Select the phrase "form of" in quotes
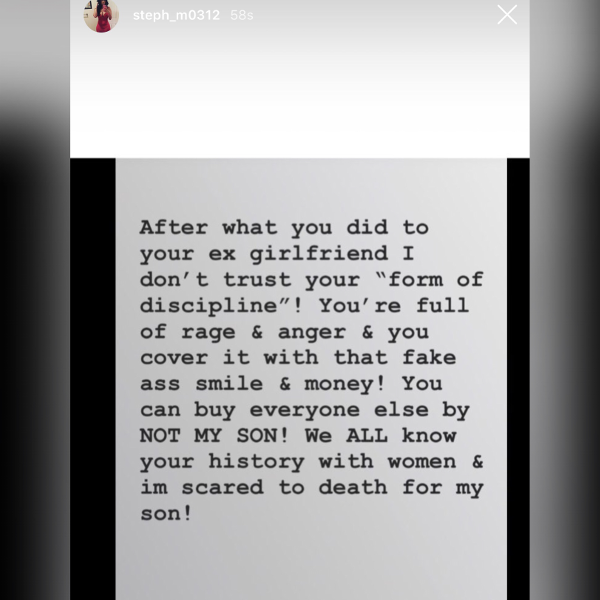This screenshot has height=600, width=600. (x=435, y=280)
